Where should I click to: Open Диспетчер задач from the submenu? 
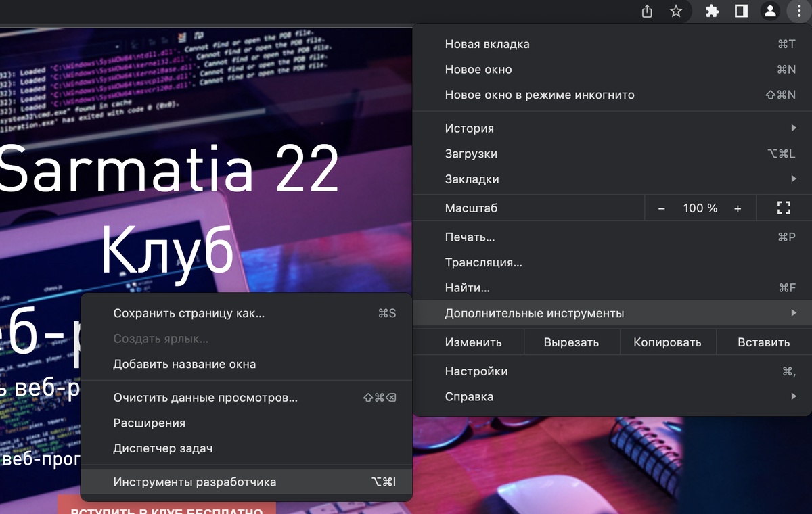(x=246, y=448)
